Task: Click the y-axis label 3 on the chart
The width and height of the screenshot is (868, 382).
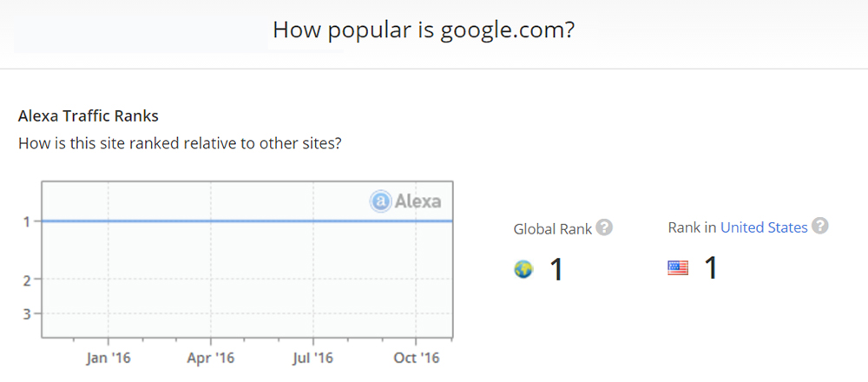Action: pyautogui.click(x=27, y=313)
